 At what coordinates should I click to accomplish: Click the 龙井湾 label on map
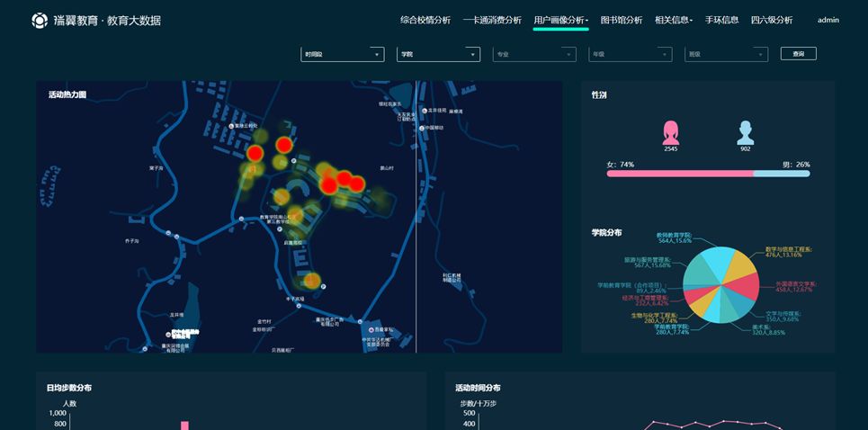(176, 314)
